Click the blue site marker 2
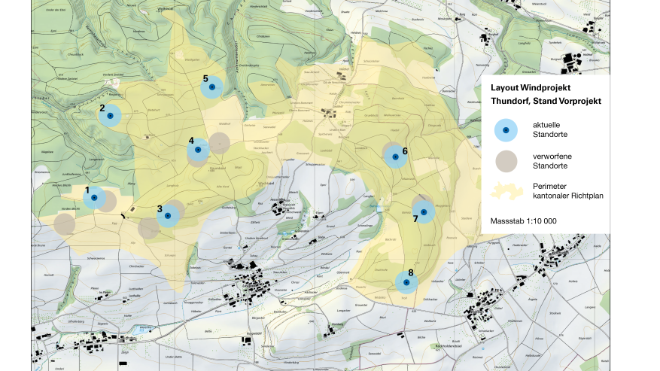Screen dimensions: 660x371 pos(110,115)
